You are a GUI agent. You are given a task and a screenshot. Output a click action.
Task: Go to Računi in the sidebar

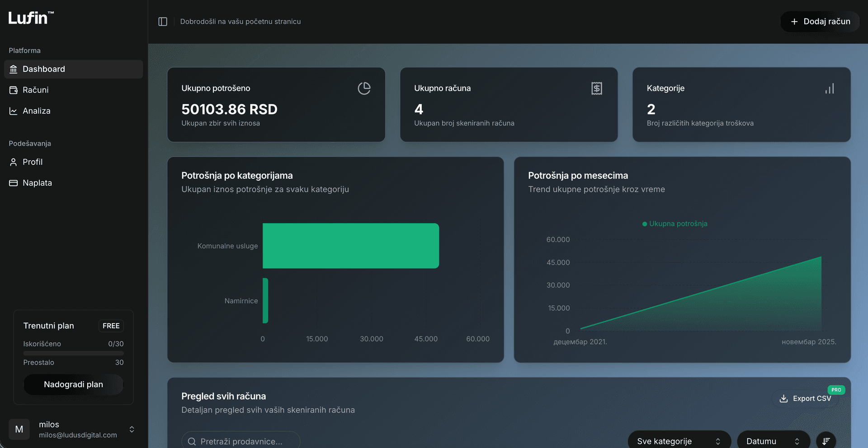[x=36, y=90]
